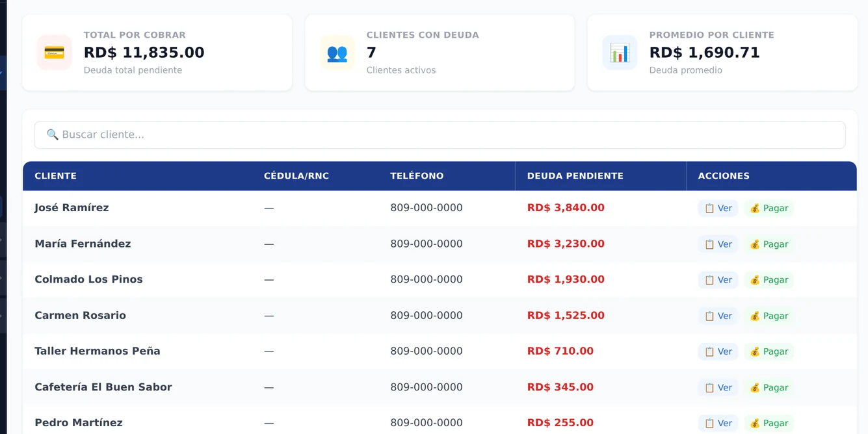
Task: View Pedro Martínez details
Action: [x=718, y=423]
